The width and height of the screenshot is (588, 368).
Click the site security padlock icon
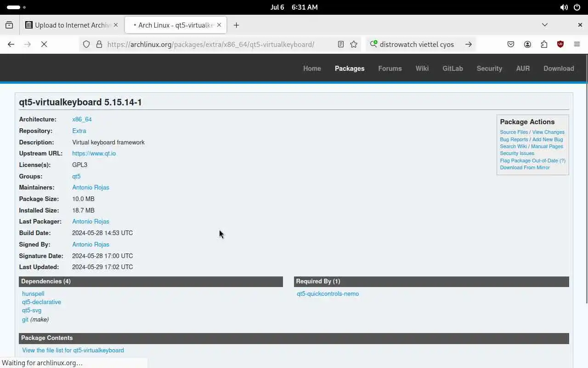coord(99,44)
